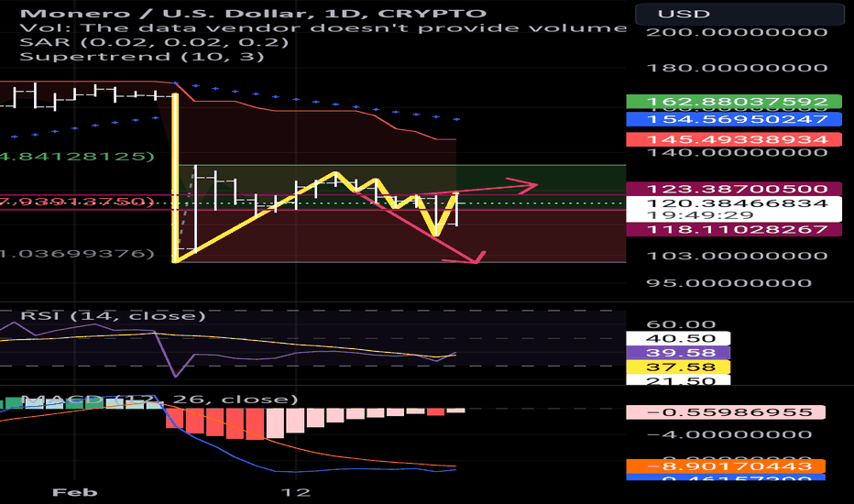Click the MACD histogram -0.55986955 value label
Viewport: 854px width, 504px height.
[726, 412]
